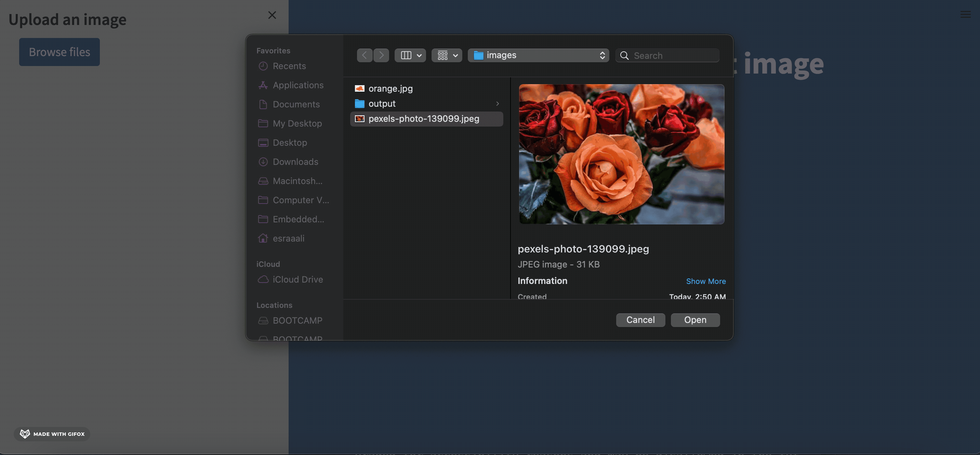Image resolution: width=980 pixels, height=455 pixels.
Task: Close the Upload an image sidebar
Action: (272, 15)
